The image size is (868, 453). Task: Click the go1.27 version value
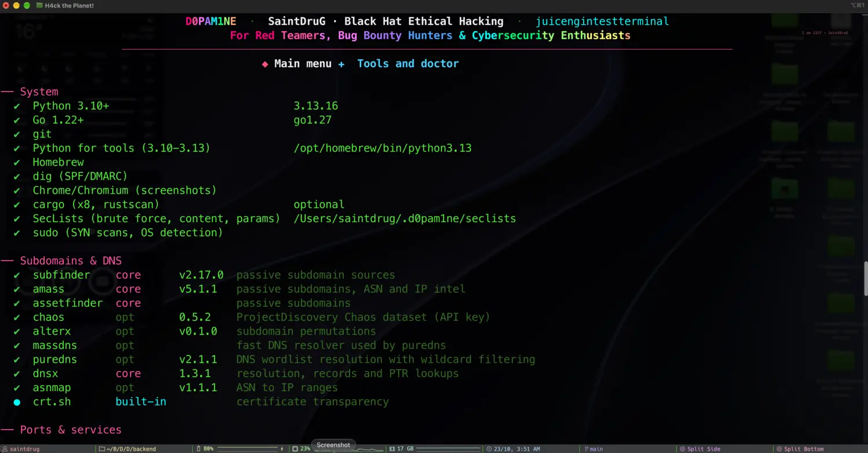click(312, 120)
